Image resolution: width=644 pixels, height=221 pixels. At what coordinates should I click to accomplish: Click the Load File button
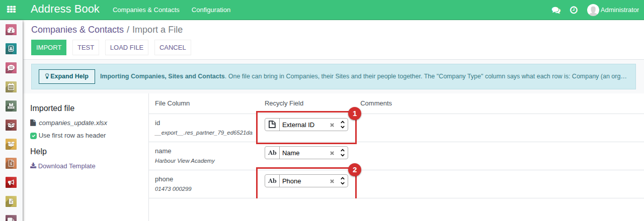[127, 48]
